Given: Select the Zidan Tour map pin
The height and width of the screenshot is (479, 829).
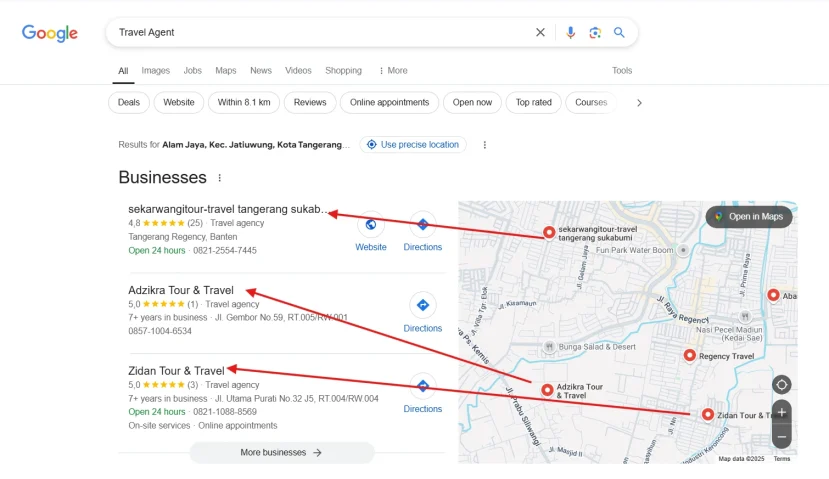Looking at the screenshot, I should coord(707,415).
